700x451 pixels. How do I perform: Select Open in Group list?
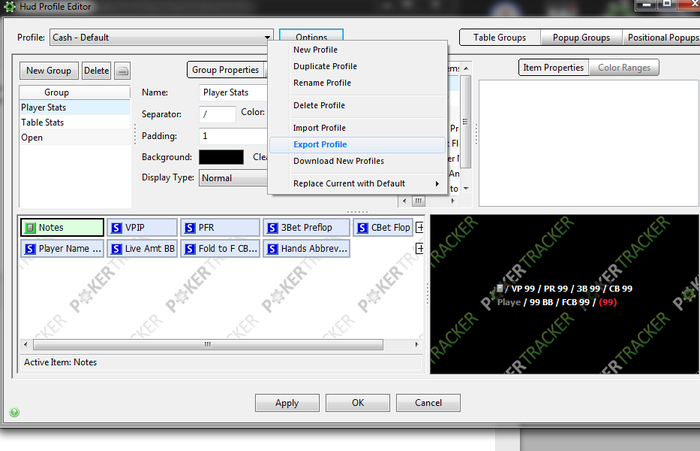pos(75,138)
